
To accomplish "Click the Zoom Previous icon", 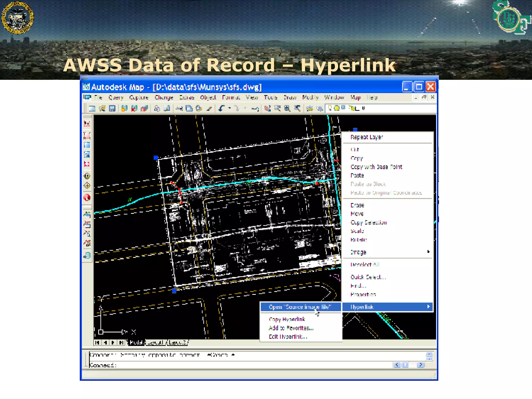I will pyautogui.click(x=297, y=108).
